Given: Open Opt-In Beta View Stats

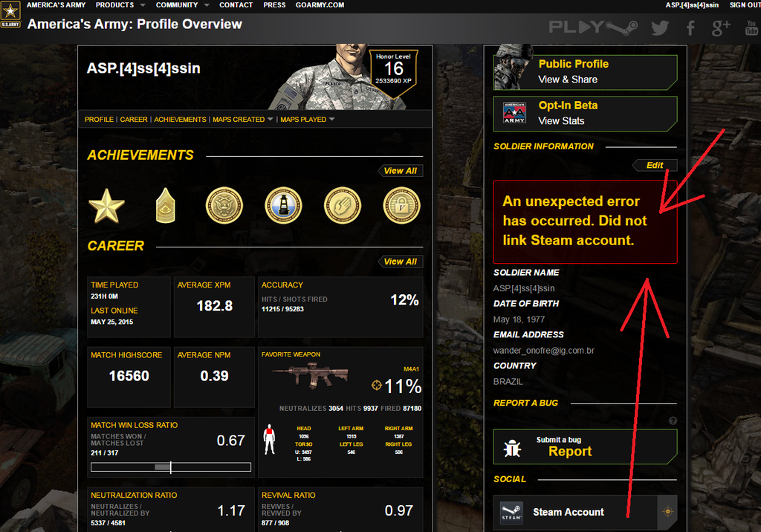Looking at the screenshot, I should tap(586, 114).
